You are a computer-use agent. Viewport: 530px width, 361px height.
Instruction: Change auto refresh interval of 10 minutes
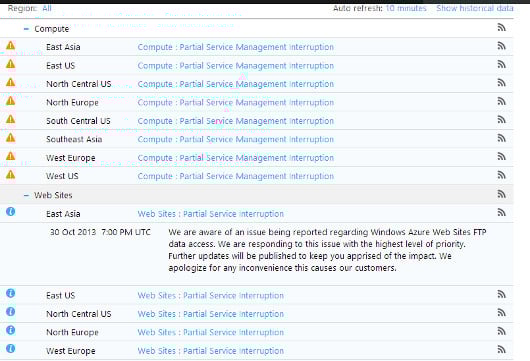pyautogui.click(x=406, y=8)
